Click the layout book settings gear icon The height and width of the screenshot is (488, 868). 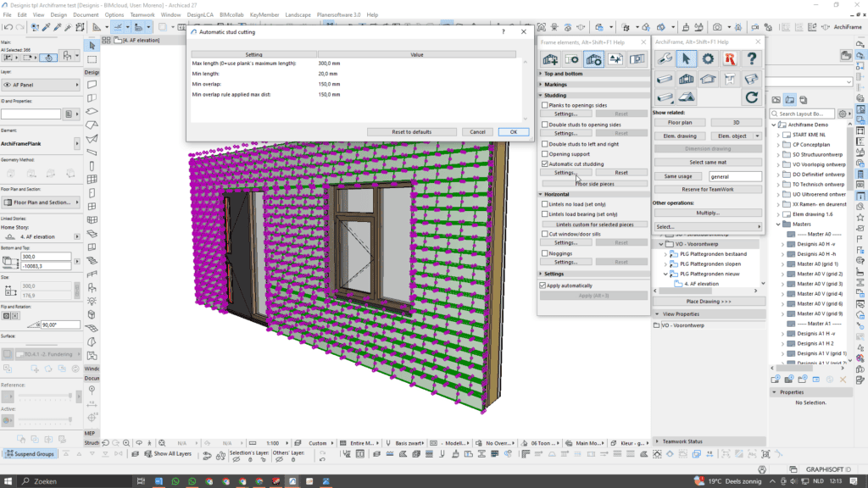point(843,114)
